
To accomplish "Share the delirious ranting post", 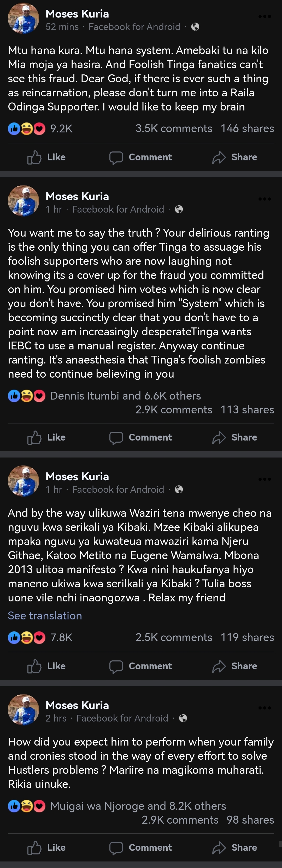I will (234, 437).
